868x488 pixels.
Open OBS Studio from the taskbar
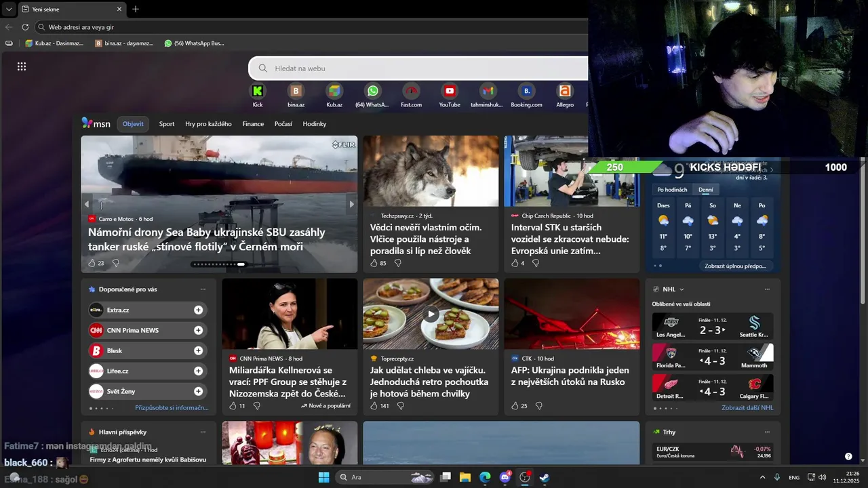pos(524,477)
